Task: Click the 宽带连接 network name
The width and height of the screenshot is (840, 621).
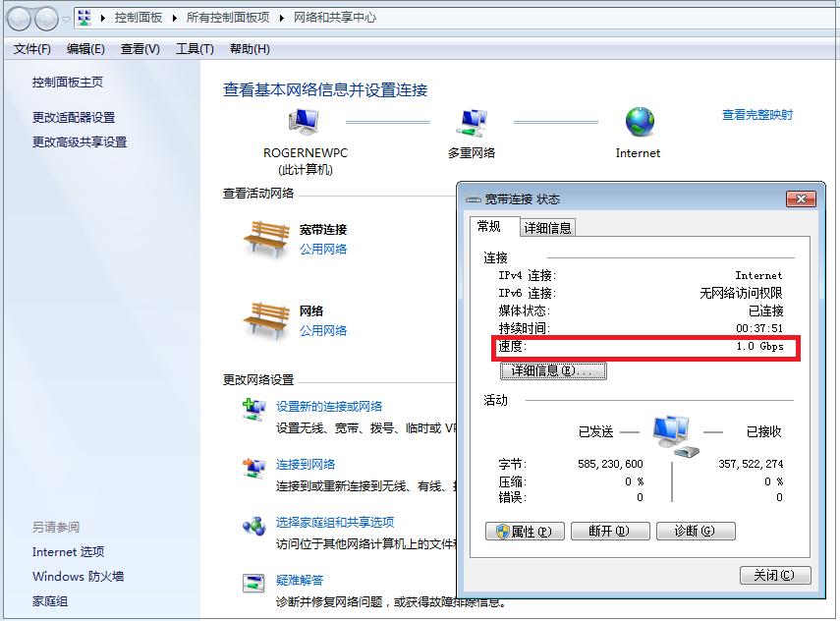Action: pos(323,230)
